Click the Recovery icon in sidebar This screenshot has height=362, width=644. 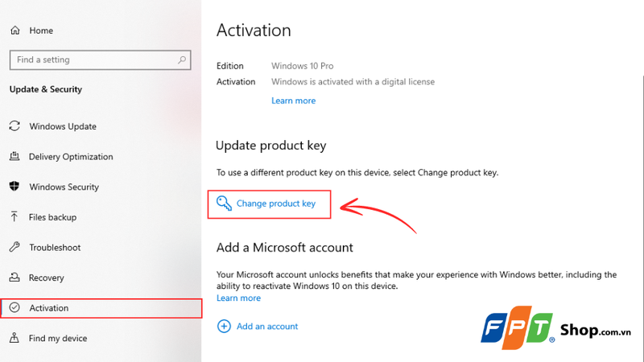[x=14, y=278]
